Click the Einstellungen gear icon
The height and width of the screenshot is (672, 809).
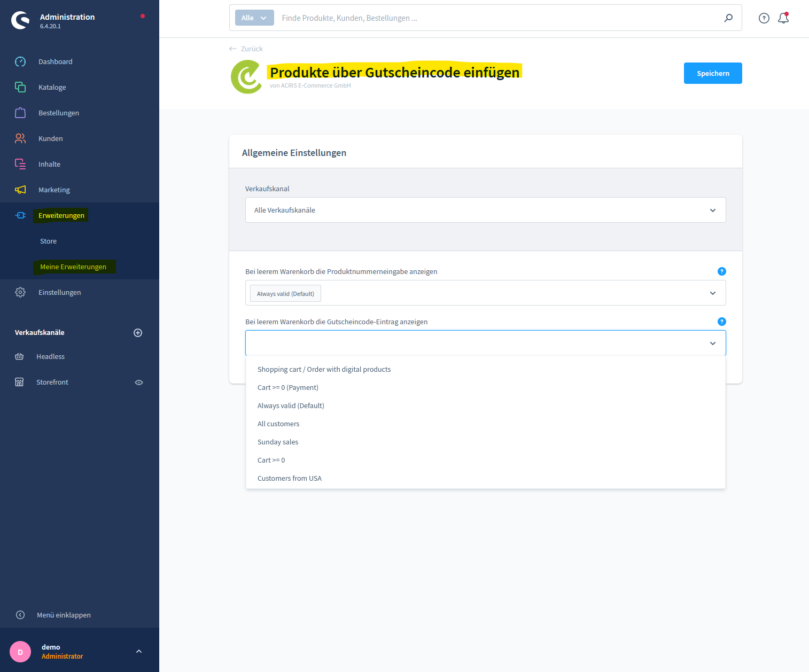20,292
